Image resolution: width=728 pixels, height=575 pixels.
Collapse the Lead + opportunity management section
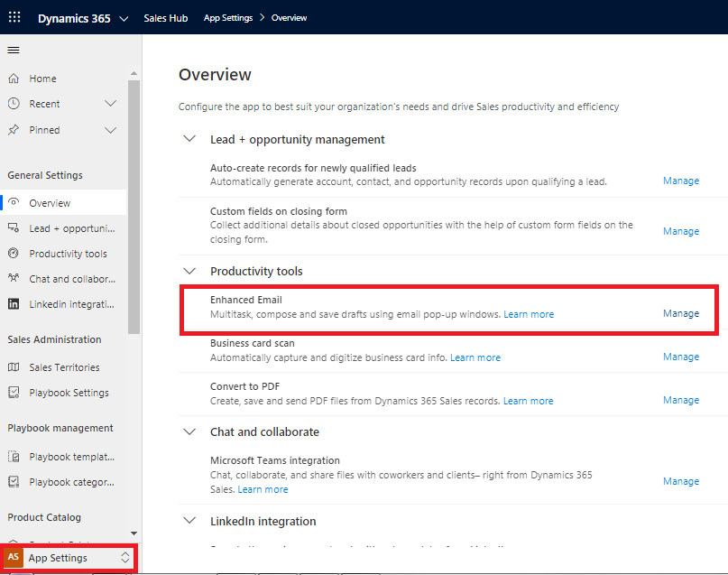tap(189, 139)
